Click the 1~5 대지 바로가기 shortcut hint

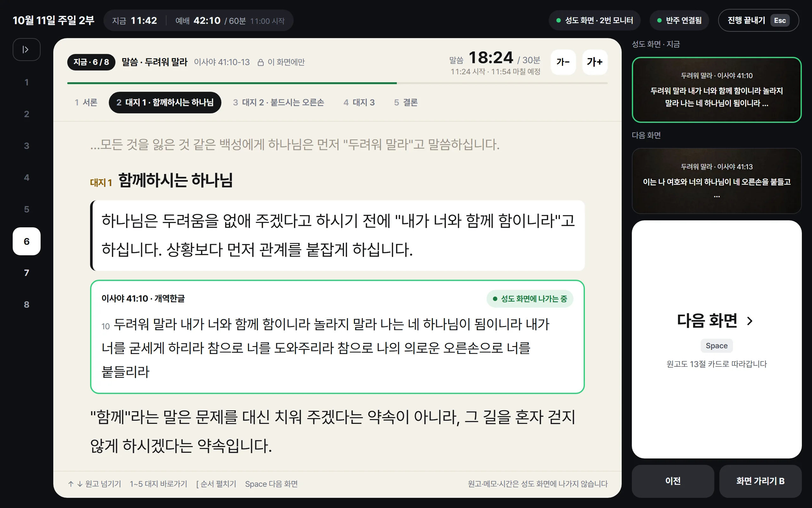click(x=158, y=484)
